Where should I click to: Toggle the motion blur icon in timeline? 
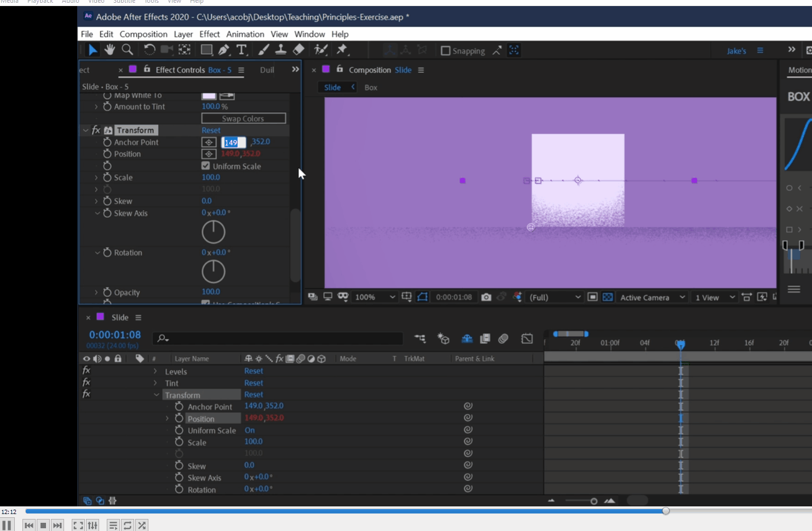coord(503,339)
